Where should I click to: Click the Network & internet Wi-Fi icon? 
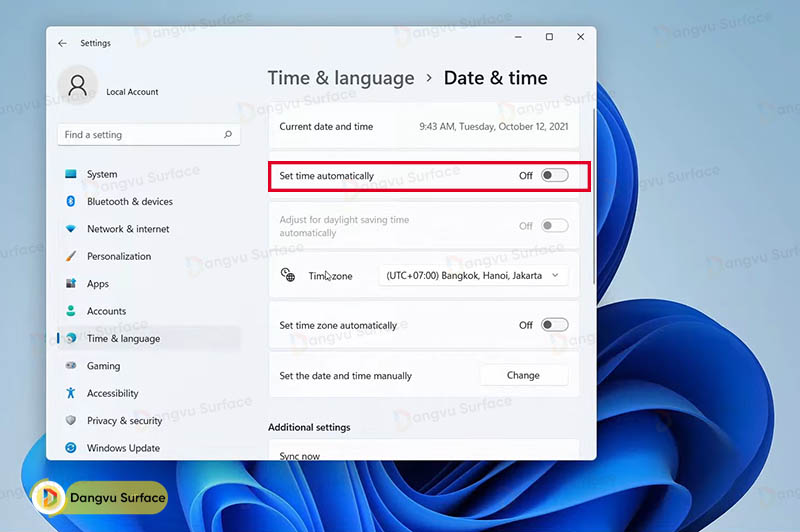(x=71, y=229)
